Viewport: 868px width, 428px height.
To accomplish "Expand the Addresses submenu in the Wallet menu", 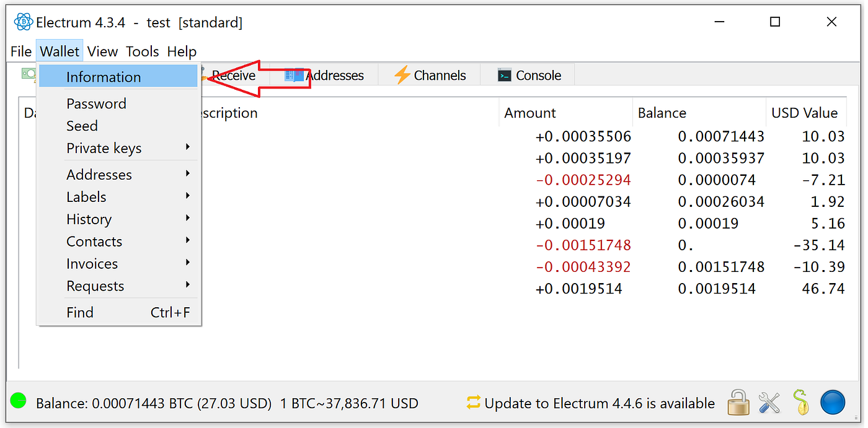I will click(118, 175).
